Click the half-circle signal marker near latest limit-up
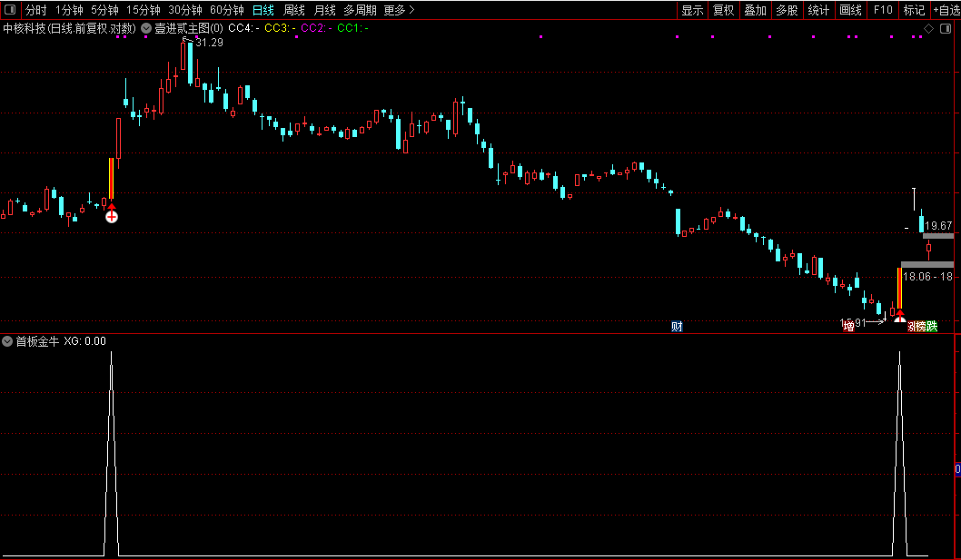961x560 pixels. [900, 318]
